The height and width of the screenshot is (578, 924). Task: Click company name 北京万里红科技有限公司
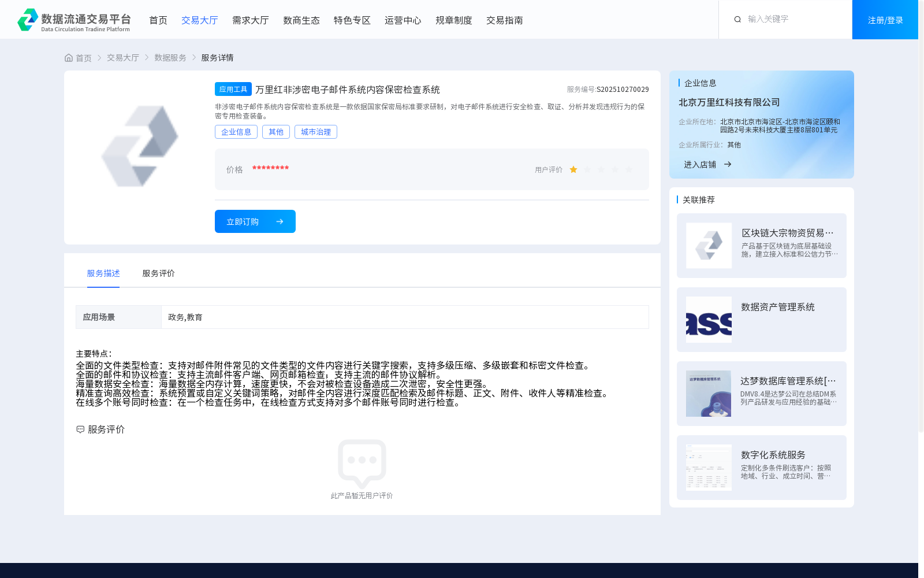click(729, 102)
